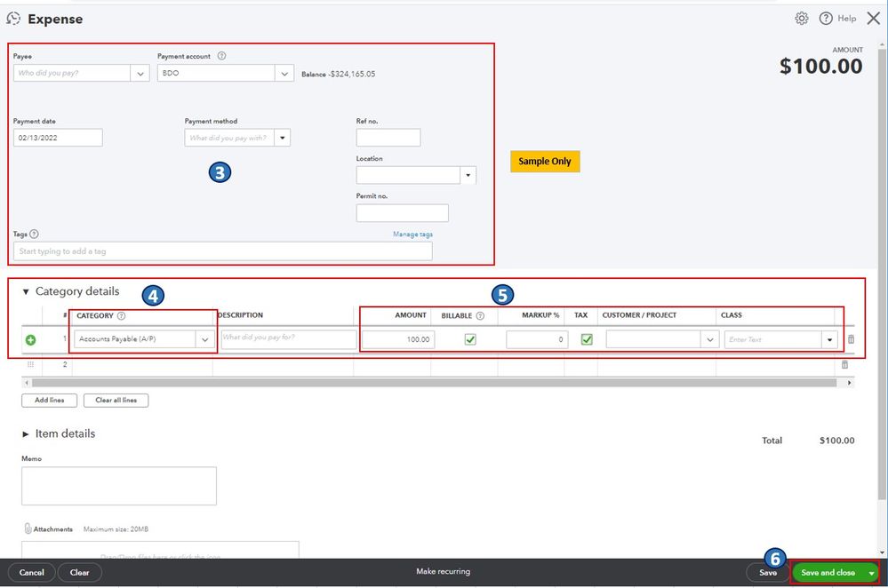Click the Cancel button
The height and width of the screenshot is (588, 888).
(32, 572)
